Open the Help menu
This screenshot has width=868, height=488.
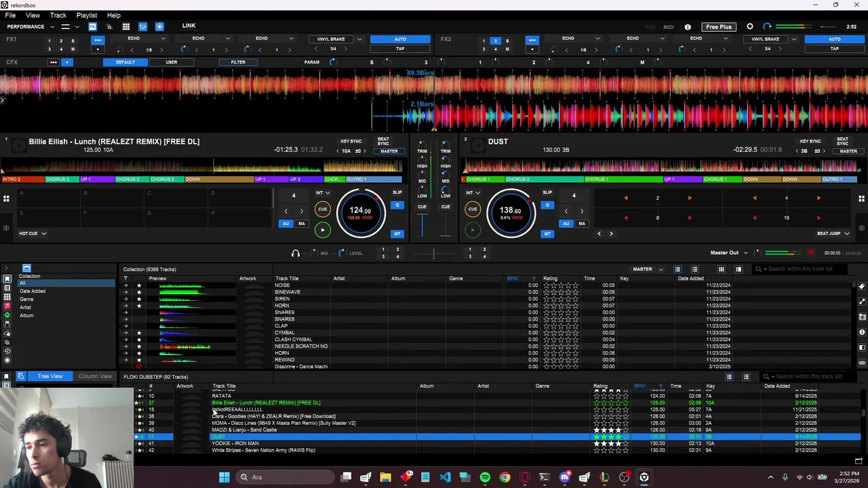(x=114, y=15)
